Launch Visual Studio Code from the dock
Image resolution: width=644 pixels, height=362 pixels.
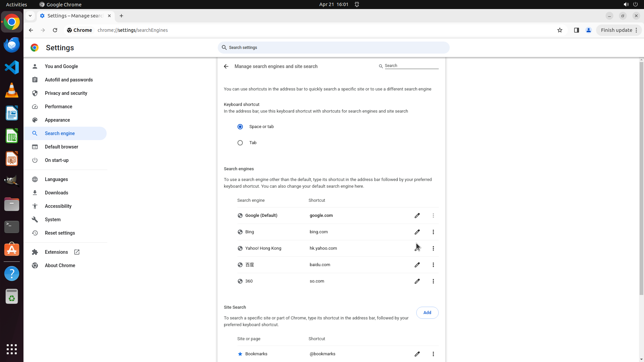pos(12,67)
